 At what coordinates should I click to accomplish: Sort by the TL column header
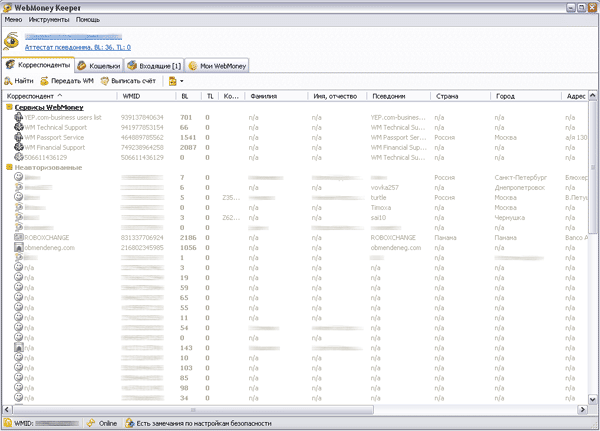tap(210, 96)
